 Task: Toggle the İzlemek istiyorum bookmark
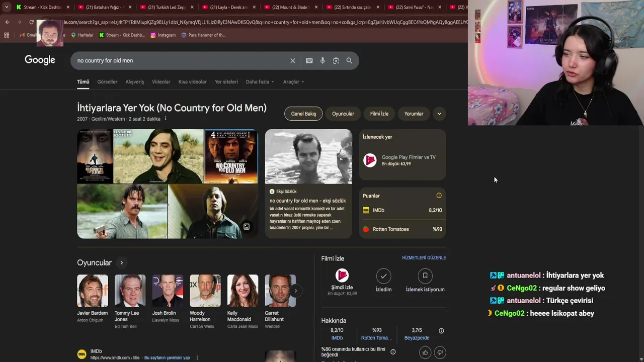tap(425, 276)
